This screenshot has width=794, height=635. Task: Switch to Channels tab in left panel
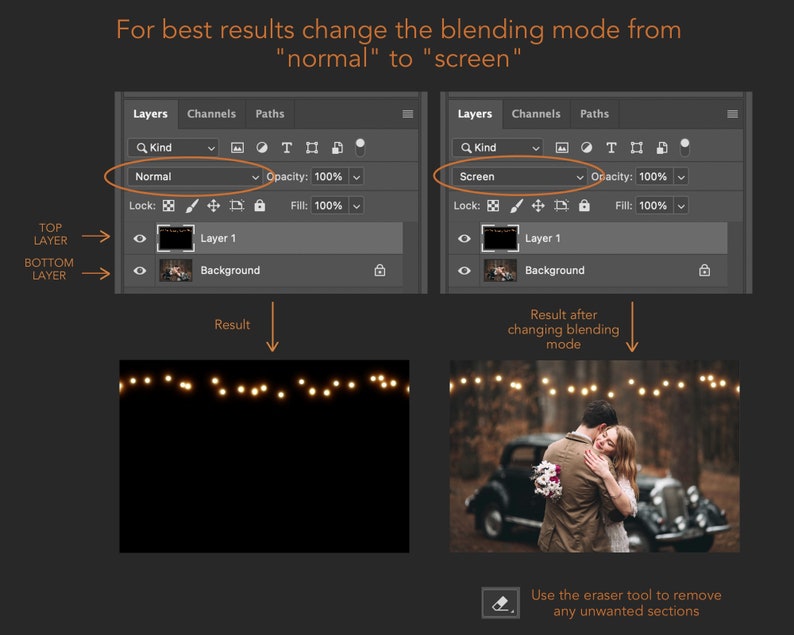point(212,114)
